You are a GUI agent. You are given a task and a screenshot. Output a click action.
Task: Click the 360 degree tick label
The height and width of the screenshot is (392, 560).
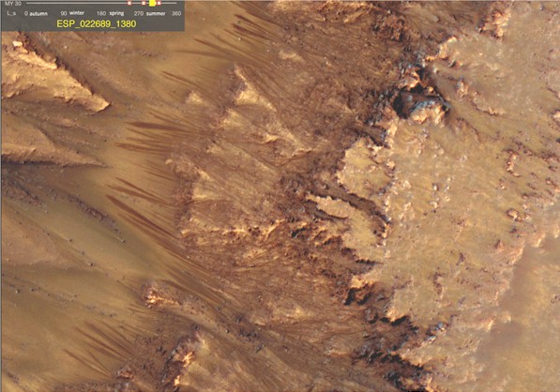click(x=176, y=13)
